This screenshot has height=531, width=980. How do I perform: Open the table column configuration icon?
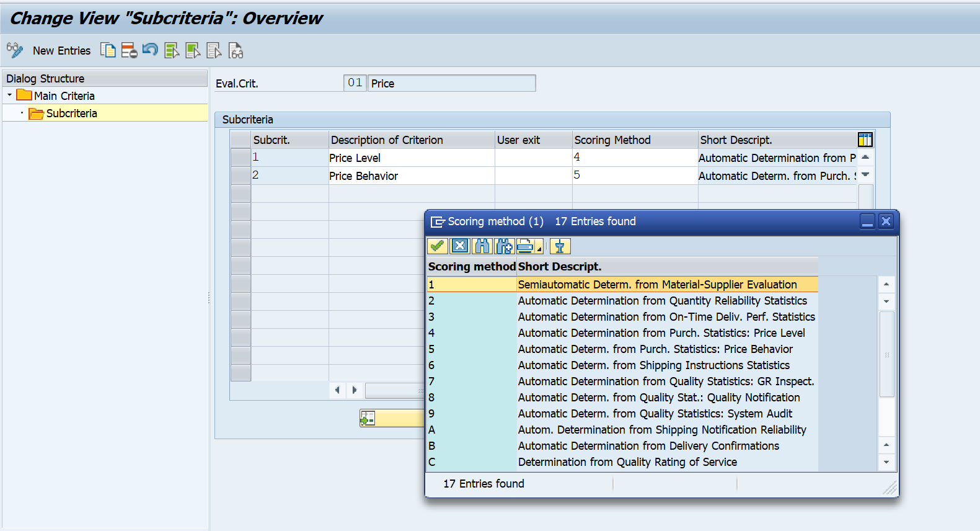click(865, 140)
